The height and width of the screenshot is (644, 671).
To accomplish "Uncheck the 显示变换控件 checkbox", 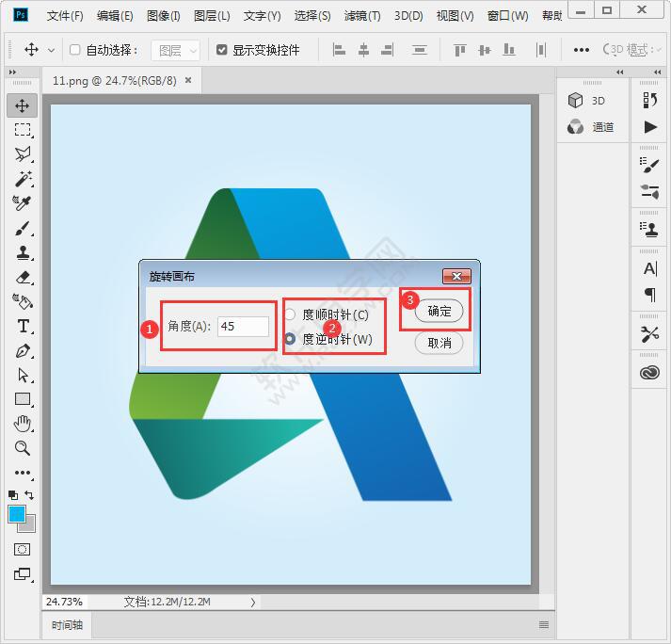I will 222,50.
